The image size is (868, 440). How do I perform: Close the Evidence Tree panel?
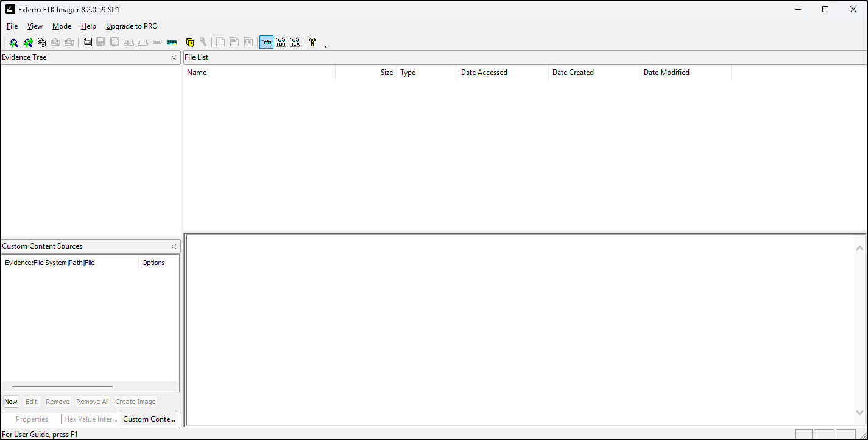(x=174, y=57)
